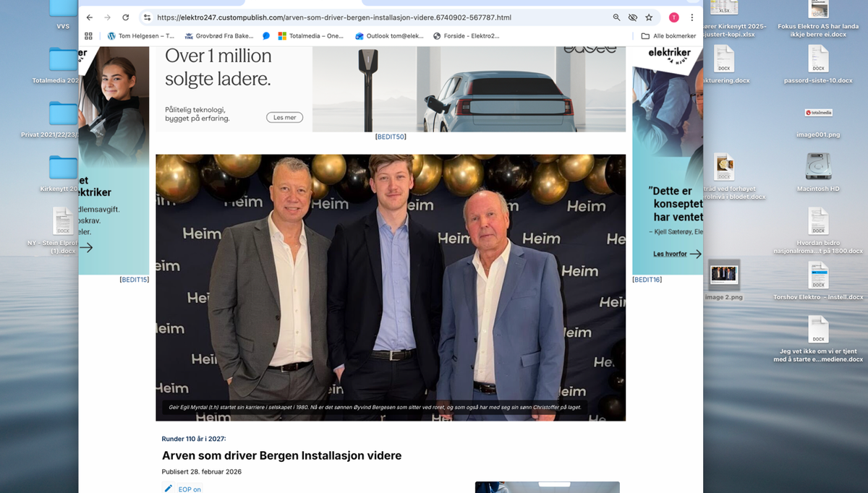The width and height of the screenshot is (868, 493).
Task: Open the blue Messenger bookmark icon
Action: coord(266,35)
